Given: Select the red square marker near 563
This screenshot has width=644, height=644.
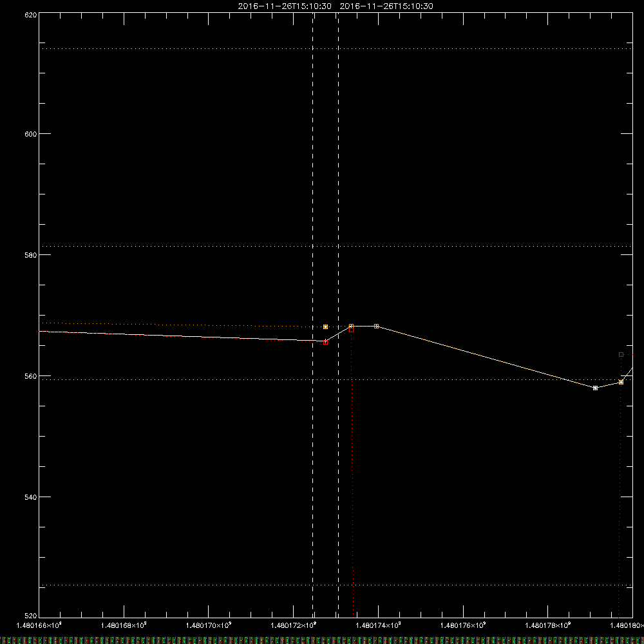Looking at the screenshot, I should point(621,354).
